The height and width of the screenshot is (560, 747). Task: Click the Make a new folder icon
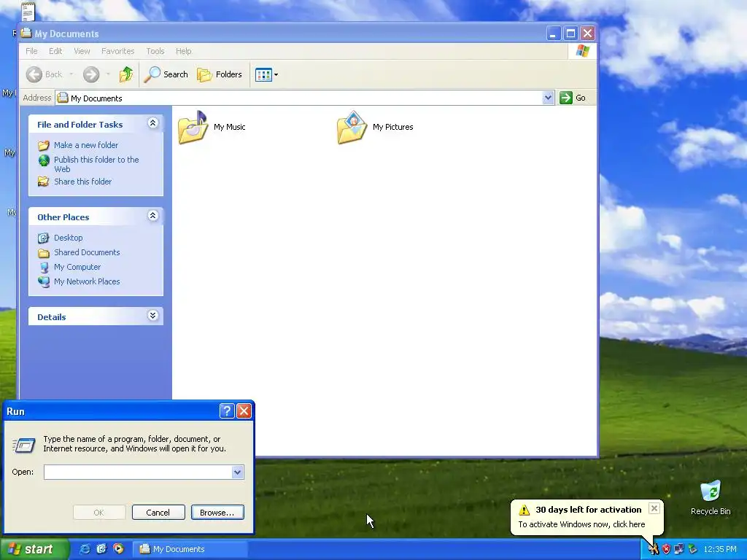[x=43, y=145]
